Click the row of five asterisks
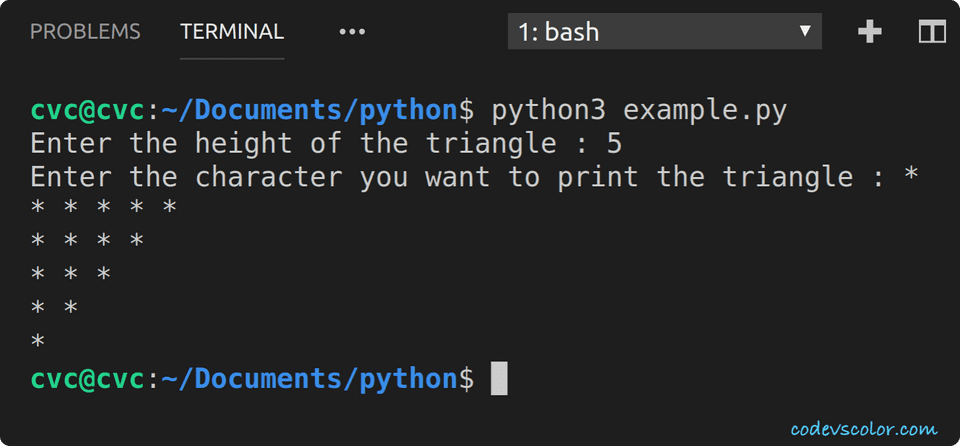Viewport: 960px width, 446px height. 104,210
